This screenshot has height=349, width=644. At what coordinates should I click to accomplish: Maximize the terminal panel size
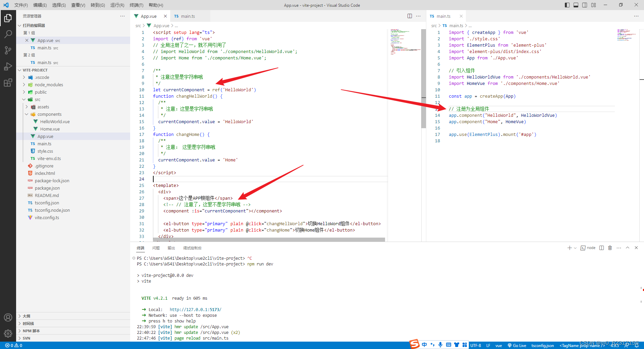coord(628,248)
